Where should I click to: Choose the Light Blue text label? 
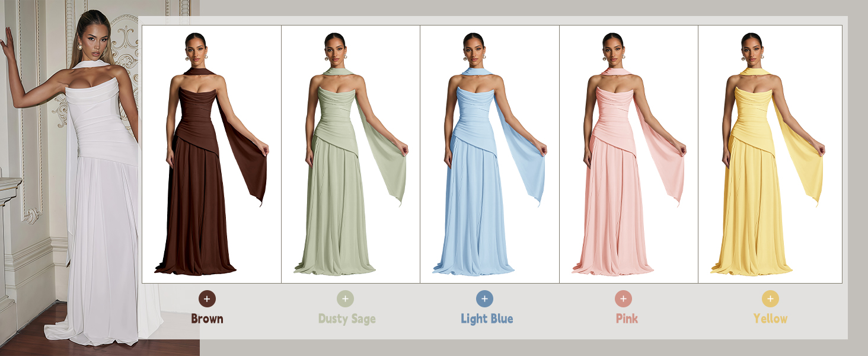tap(487, 319)
